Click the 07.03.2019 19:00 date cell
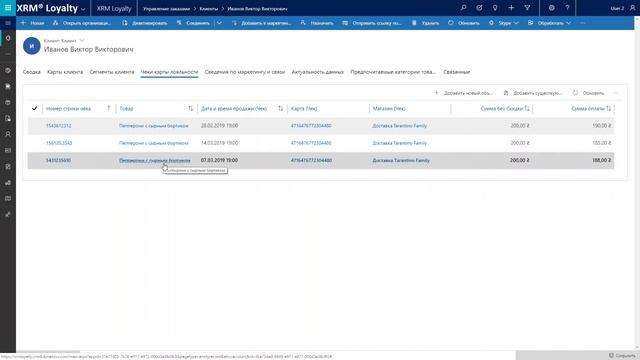Image resolution: width=640 pixels, height=360 pixels. [219, 160]
